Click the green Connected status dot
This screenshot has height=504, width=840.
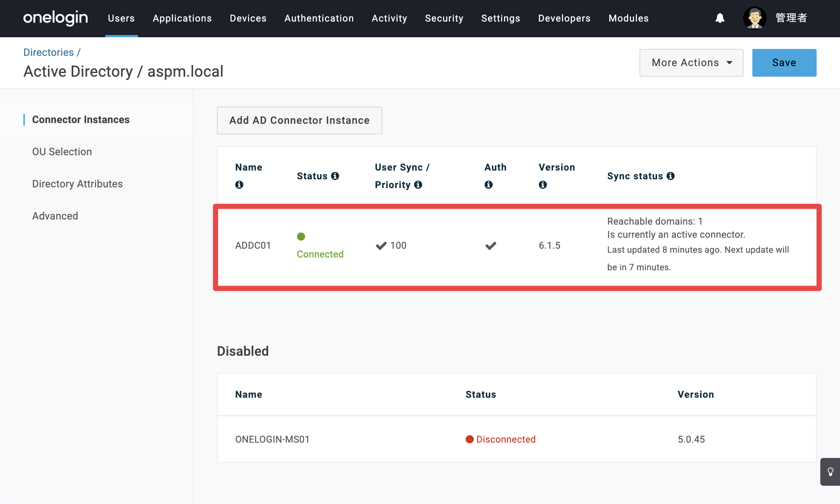(301, 237)
